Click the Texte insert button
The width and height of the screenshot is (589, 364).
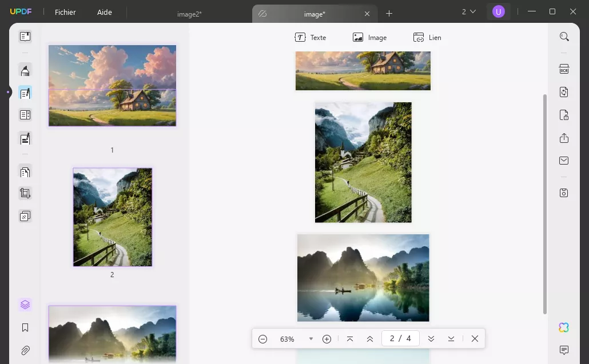coord(311,37)
